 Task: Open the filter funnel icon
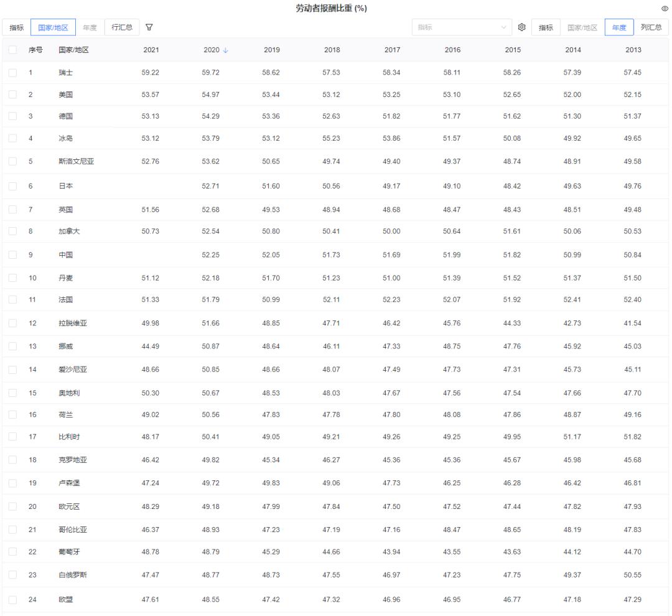pos(147,27)
